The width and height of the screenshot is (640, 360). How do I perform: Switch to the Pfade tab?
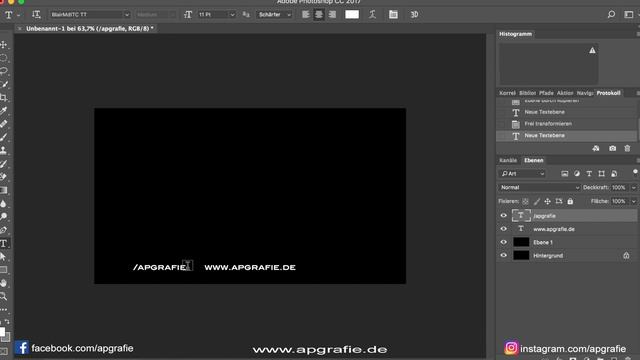[546, 93]
